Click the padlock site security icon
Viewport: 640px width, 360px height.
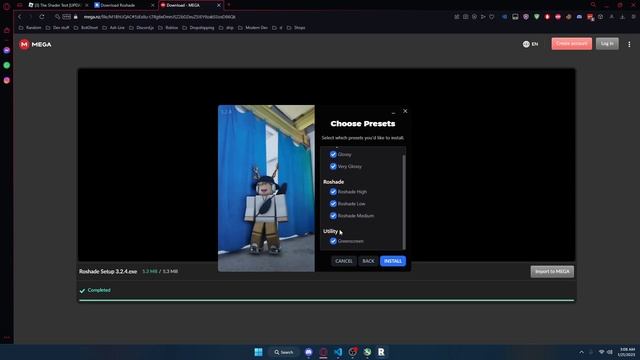pos(76,17)
